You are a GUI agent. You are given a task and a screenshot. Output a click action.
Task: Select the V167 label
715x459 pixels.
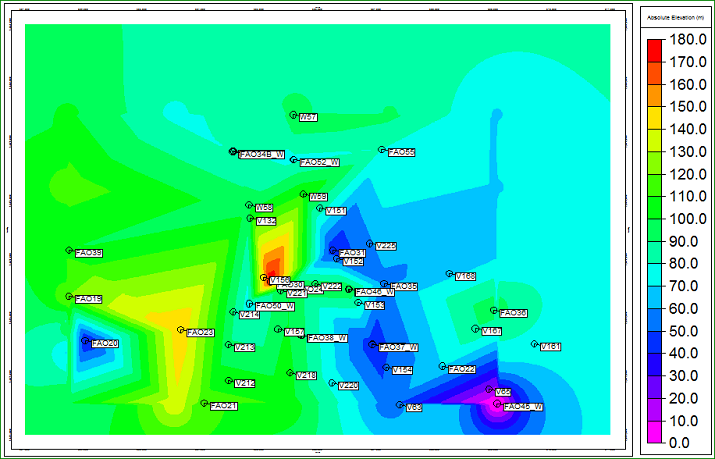(492, 331)
